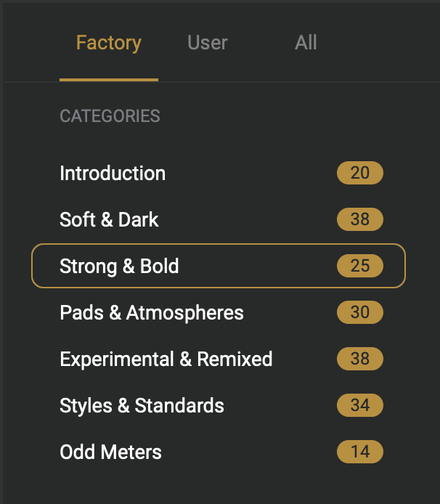Viewport: 440px width, 504px height.
Task: Select the Styles & Standards category
Action: coord(142,405)
